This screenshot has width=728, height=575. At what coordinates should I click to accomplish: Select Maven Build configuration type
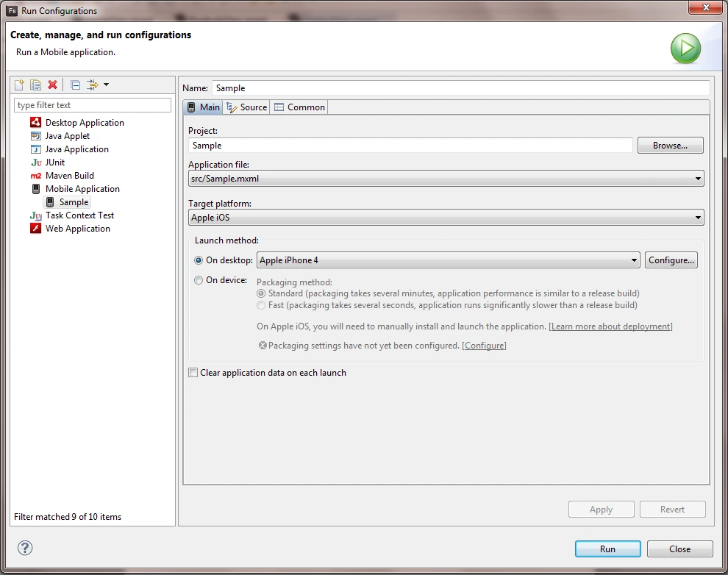click(x=70, y=176)
